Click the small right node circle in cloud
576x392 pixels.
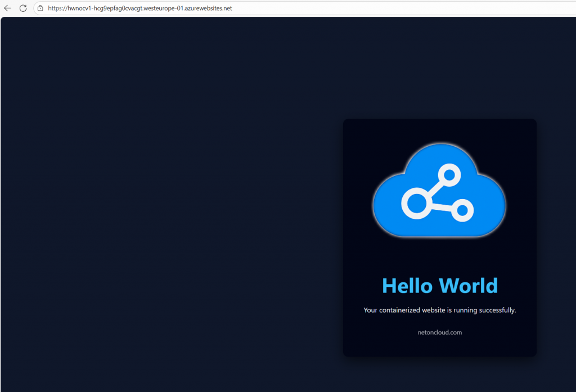tap(462, 210)
